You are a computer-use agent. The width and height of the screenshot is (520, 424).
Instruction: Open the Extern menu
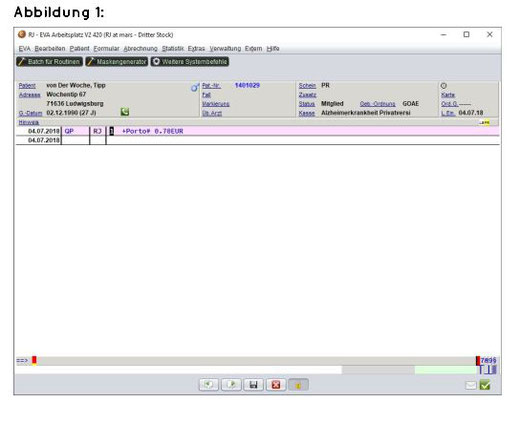tap(253, 49)
